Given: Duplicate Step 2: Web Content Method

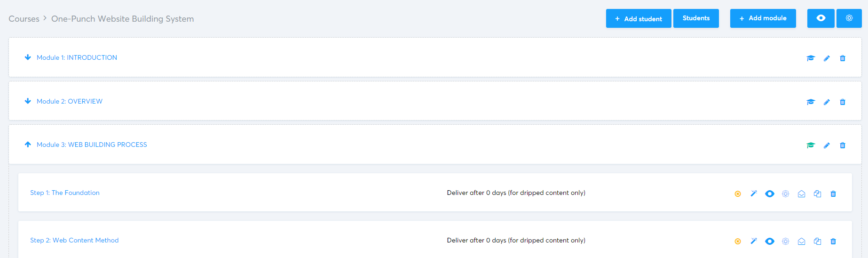Looking at the screenshot, I should [x=817, y=241].
